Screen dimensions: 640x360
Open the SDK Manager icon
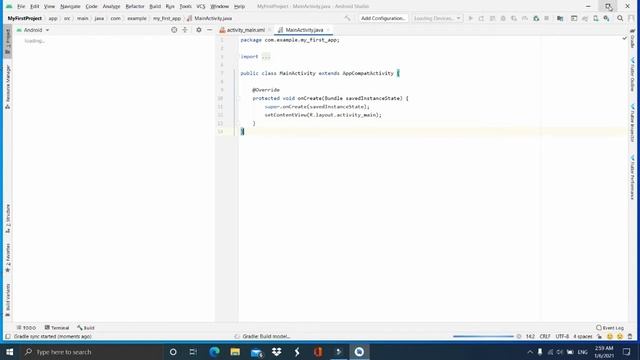tap(607, 18)
